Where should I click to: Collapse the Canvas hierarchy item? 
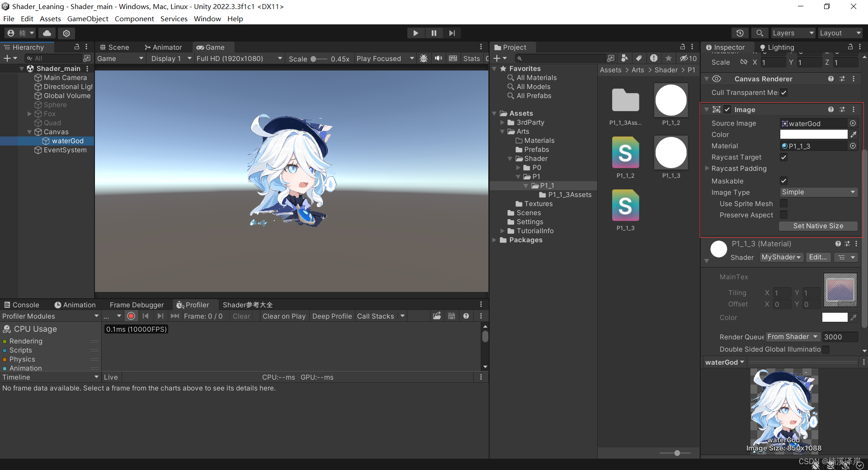point(29,132)
